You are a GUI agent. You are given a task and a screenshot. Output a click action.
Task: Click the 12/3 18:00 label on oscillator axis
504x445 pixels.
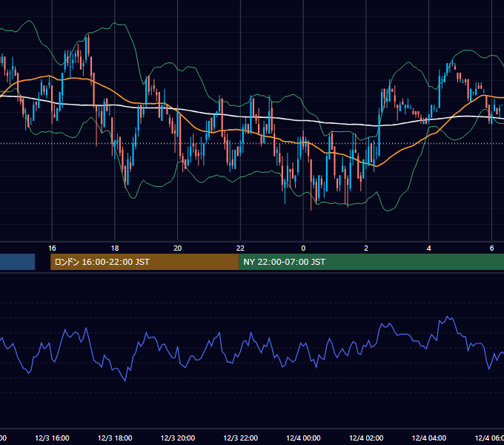[115, 438]
